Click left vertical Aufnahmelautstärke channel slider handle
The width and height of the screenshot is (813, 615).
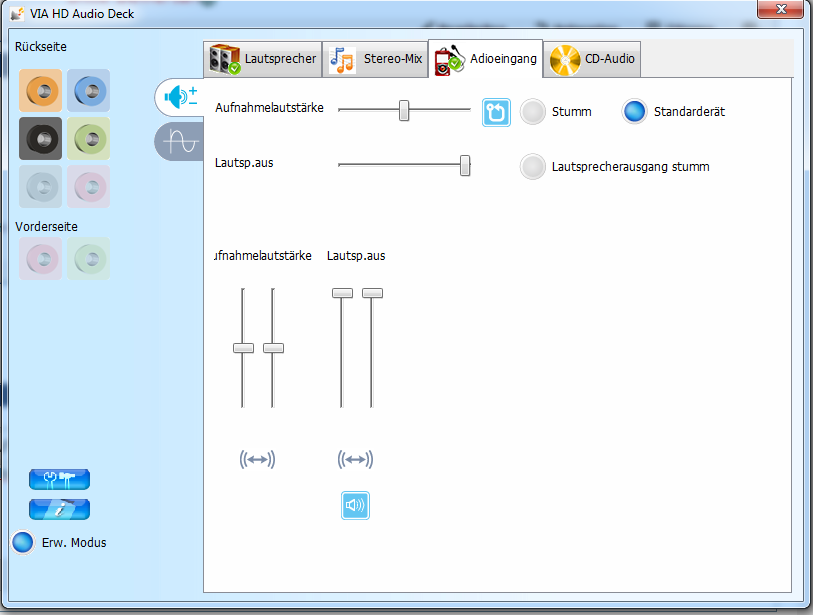pos(243,348)
